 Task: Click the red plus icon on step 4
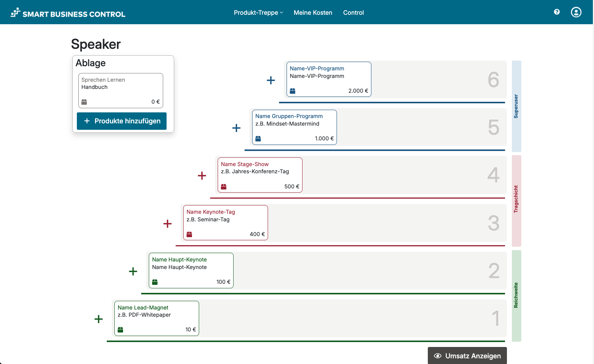(x=202, y=176)
